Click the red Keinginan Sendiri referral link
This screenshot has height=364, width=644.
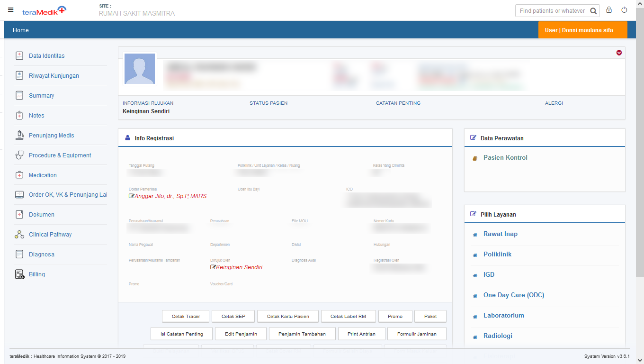[239, 267]
